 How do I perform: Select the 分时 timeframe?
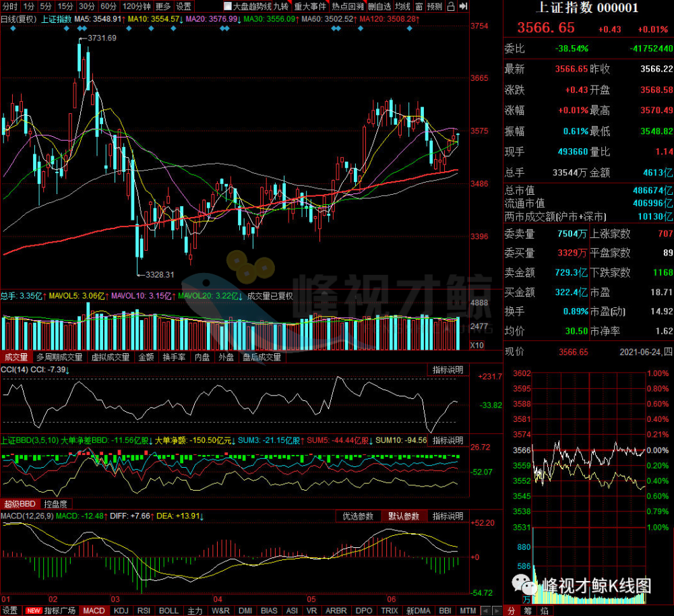[10, 7]
